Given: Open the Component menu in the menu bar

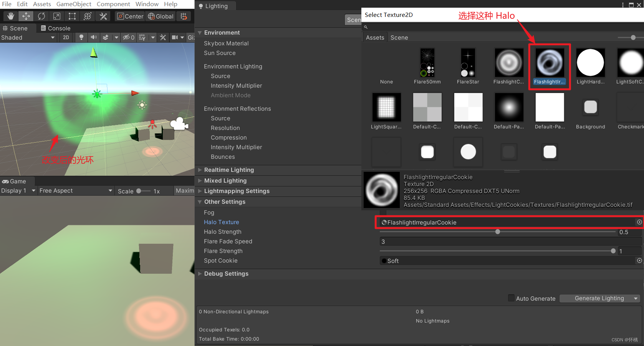Looking at the screenshot, I should click(x=113, y=4).
